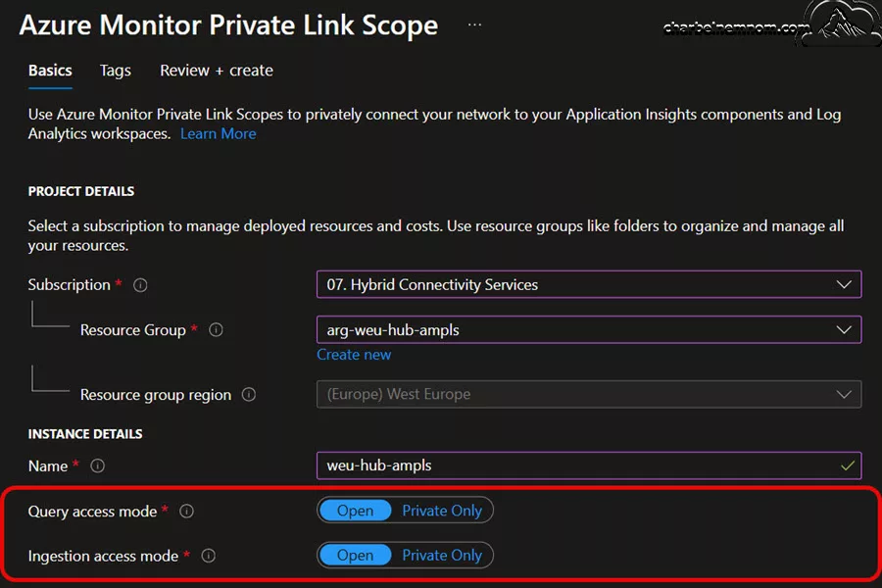Click the Azure Monitor Private Link Scope title
Screen dimensions: 882x588
228,25
